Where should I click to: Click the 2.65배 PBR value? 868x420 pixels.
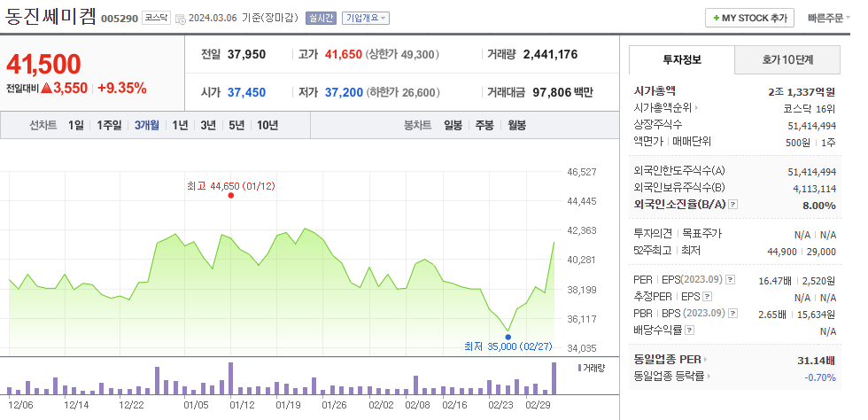772,315
